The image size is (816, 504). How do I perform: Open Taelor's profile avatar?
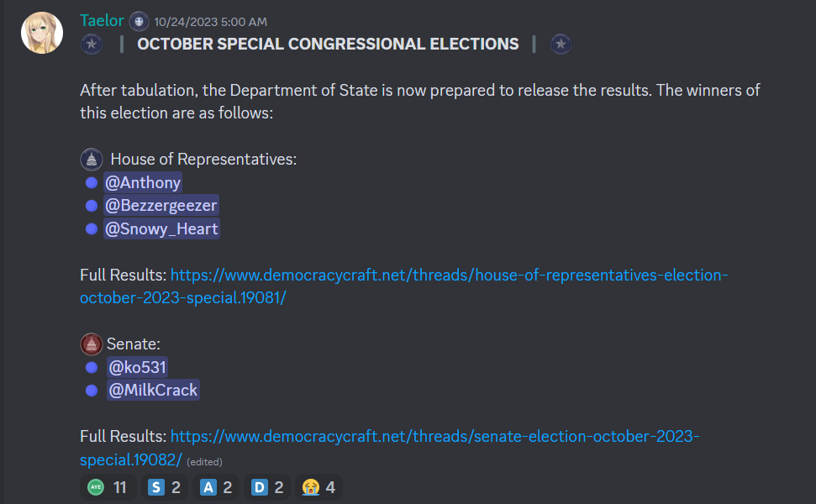click(x=42, y=33)
